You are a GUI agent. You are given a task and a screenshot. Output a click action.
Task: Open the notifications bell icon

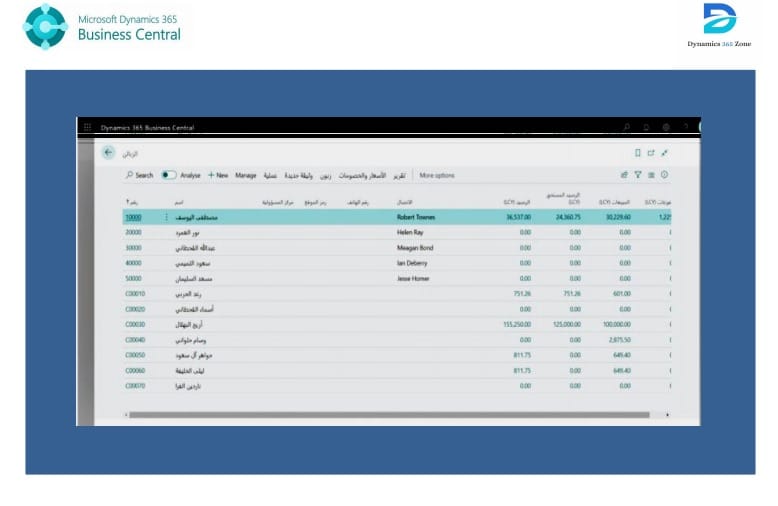coord(646,127)
